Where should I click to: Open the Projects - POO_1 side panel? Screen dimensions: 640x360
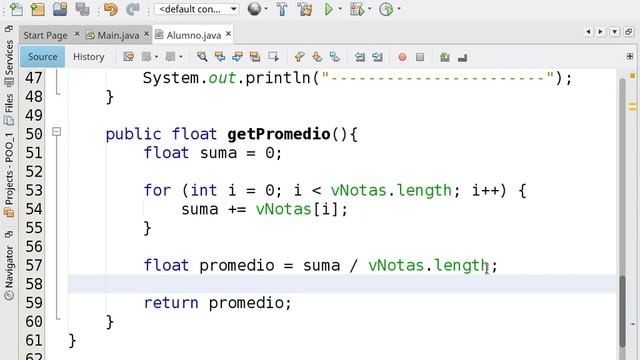point(9,175)
